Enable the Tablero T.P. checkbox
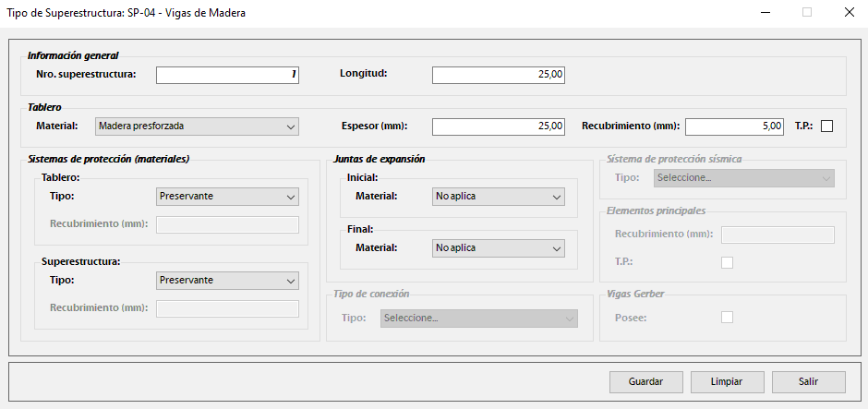Image resolution: width=868 pixels, height=409 pixels. [826, 126]
